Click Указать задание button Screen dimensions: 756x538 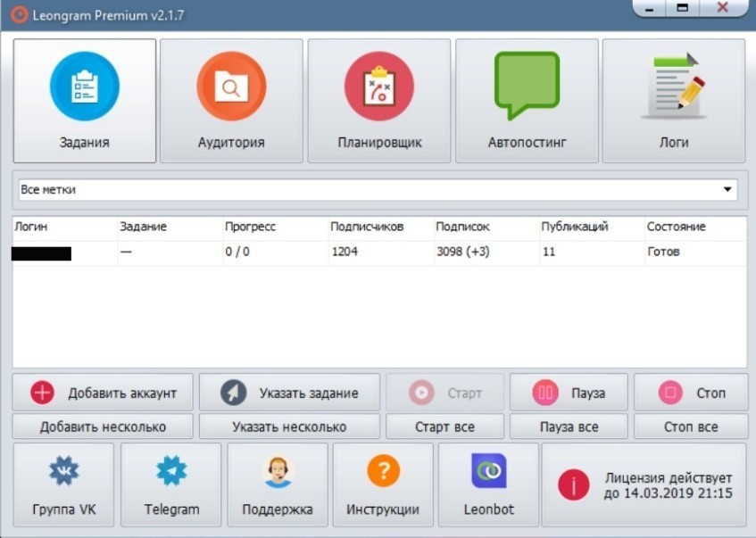(x=289, y=393)
